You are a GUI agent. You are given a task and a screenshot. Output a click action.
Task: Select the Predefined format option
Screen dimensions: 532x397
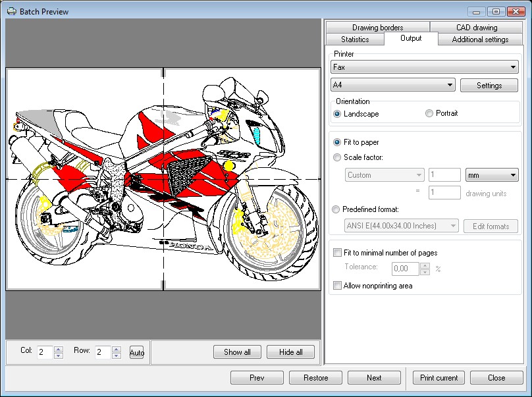tap(338, 209)
